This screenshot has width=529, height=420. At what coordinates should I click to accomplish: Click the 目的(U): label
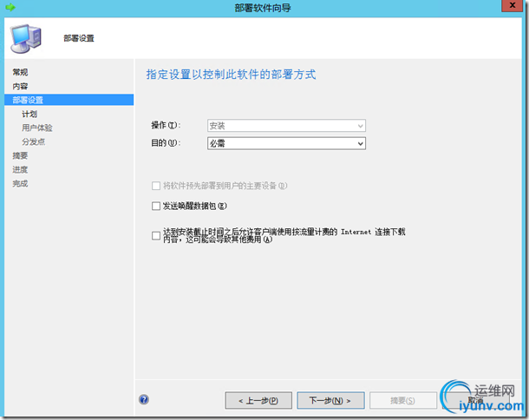[x=166, y=143]
